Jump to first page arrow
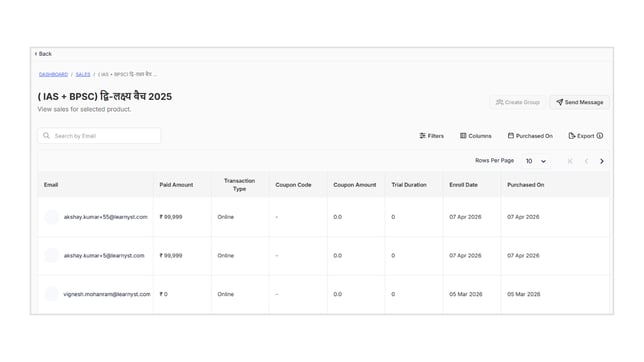Screen dimensions: 644x362 570,161
